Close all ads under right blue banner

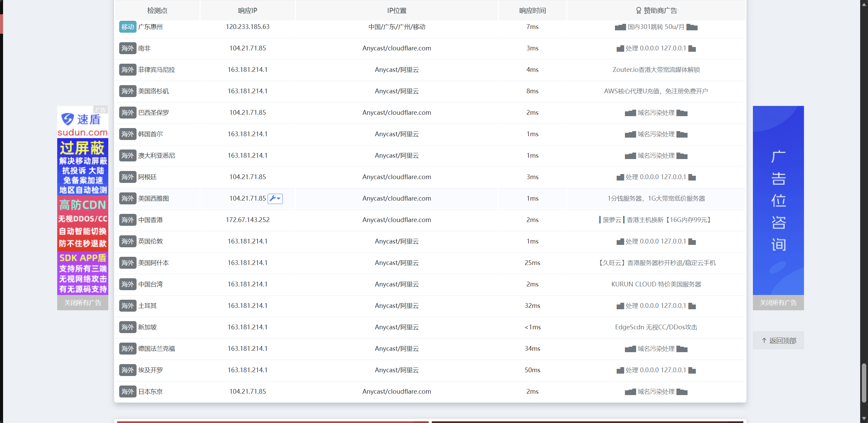tap(778, 303)
